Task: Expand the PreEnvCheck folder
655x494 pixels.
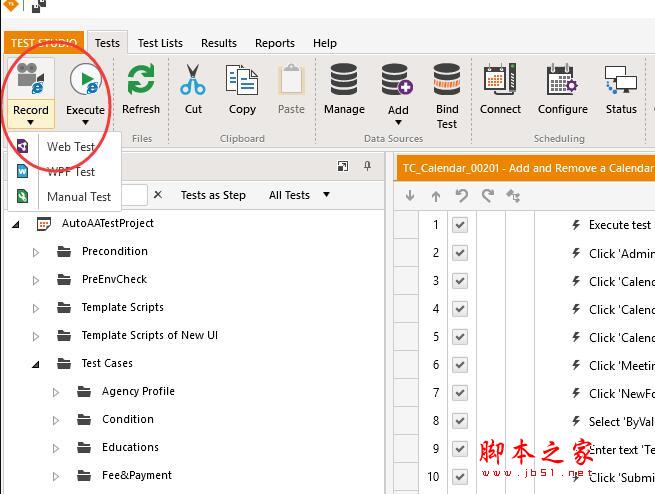Action: [36, 280]
